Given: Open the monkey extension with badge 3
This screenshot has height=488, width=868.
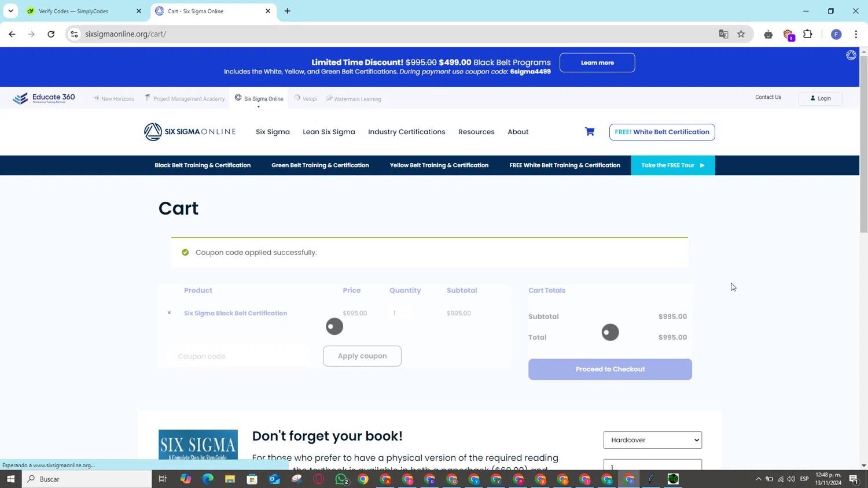Looking at the screenshot, I should pos(789,35).
